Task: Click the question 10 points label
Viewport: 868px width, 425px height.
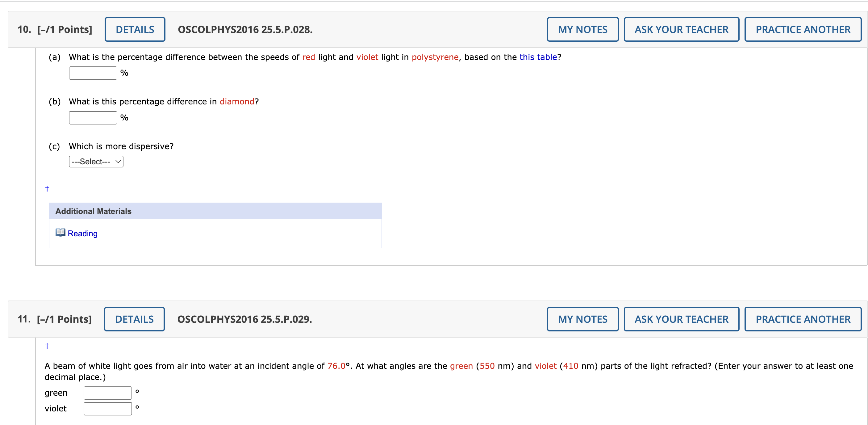Action: pyautogui.click(x=65, y=29)
